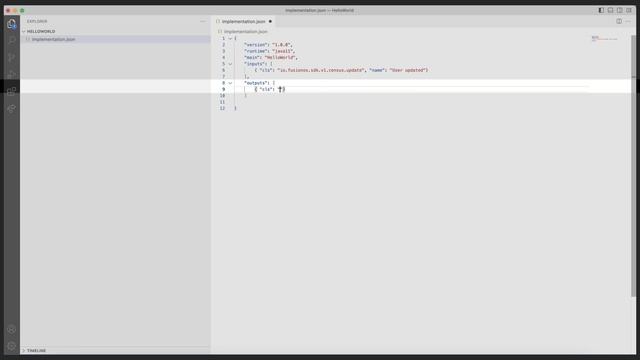
Task: Click the unsaved dot on implementation.json tab
Action: (x=270, y=21)
